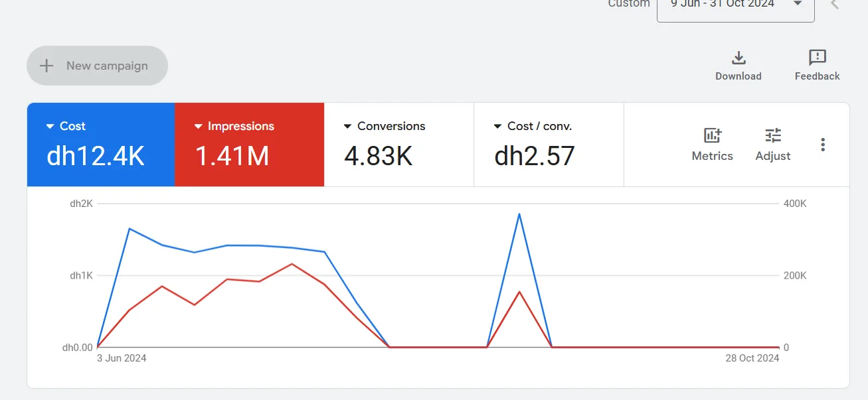Click the dh2.57 cost per conversion value

[535, 156]
